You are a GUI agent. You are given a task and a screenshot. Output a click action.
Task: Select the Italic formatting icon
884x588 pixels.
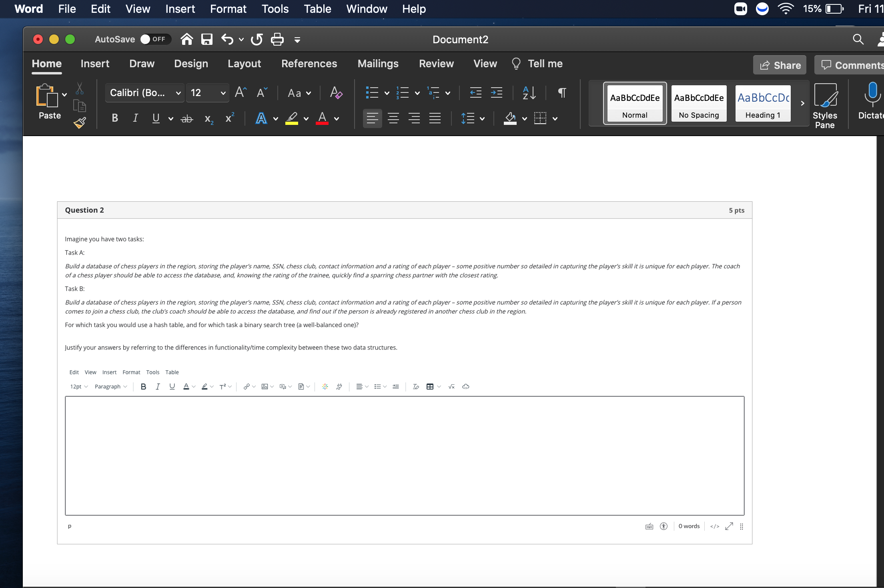tap(135, 118)
